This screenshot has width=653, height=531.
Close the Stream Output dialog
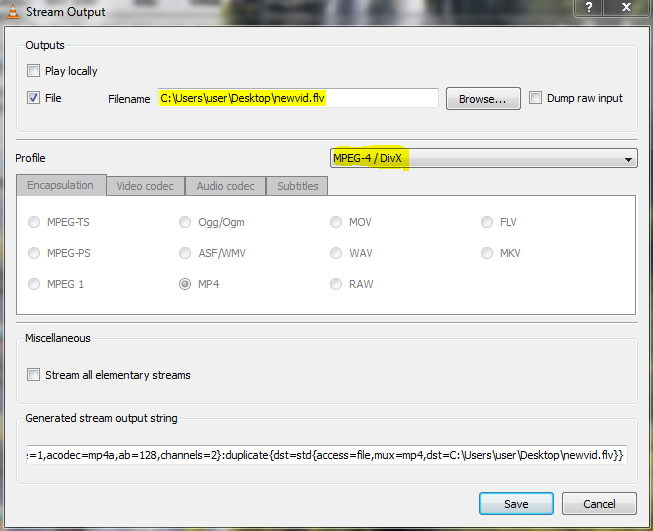[626, 7]
